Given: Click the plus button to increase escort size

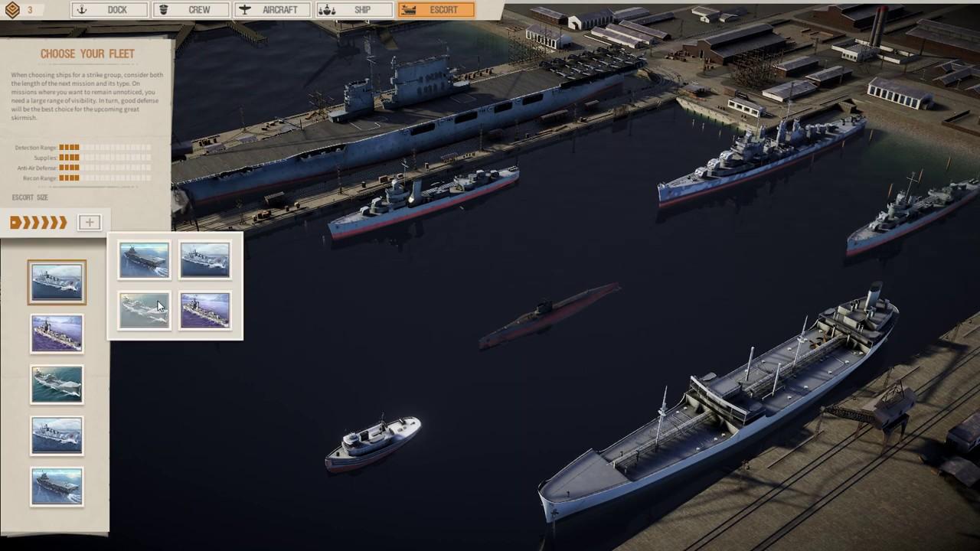Looking at the screenshot, I should (x=90, y=223).
